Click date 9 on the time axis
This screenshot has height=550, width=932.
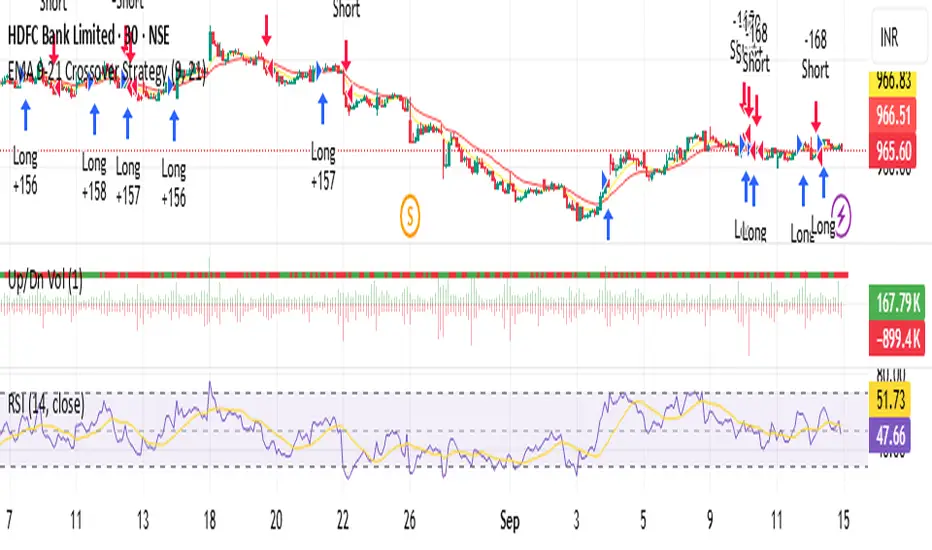tap(710, 521)
